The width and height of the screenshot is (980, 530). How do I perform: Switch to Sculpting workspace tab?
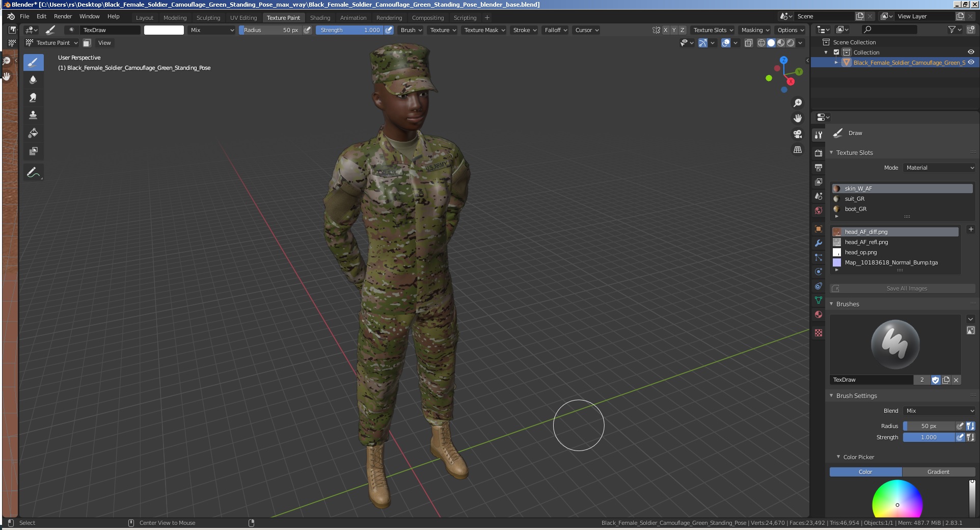tap(208, 18)
